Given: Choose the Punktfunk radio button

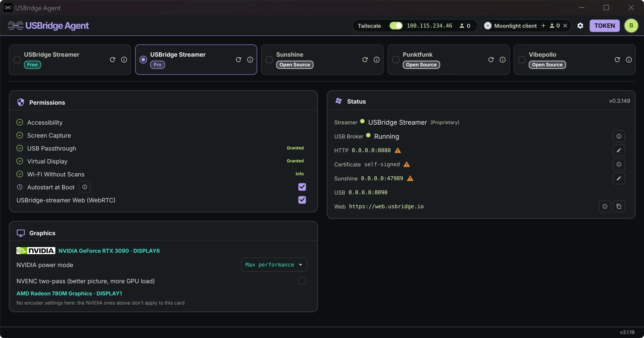Looking at the screenshot, I should pos(396,60).
